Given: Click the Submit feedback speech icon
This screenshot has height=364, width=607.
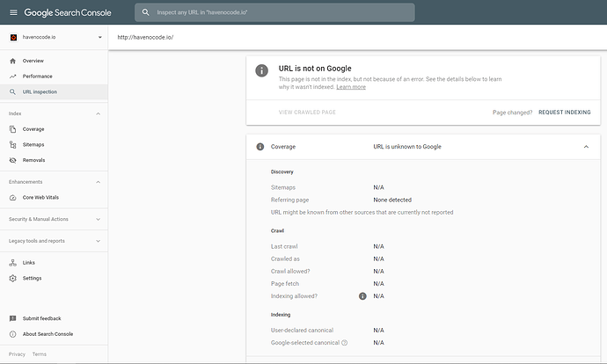Looking at the screenshot, I should click(13, 318).
